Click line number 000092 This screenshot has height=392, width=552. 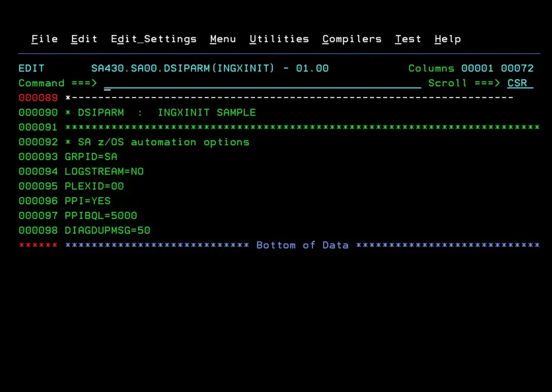coord(38,142)
